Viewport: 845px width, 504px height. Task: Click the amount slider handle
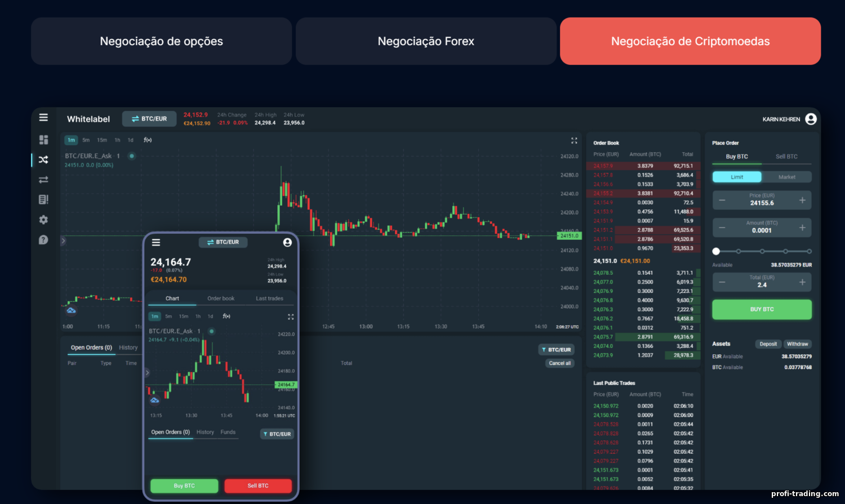click(x=716, y=251)
